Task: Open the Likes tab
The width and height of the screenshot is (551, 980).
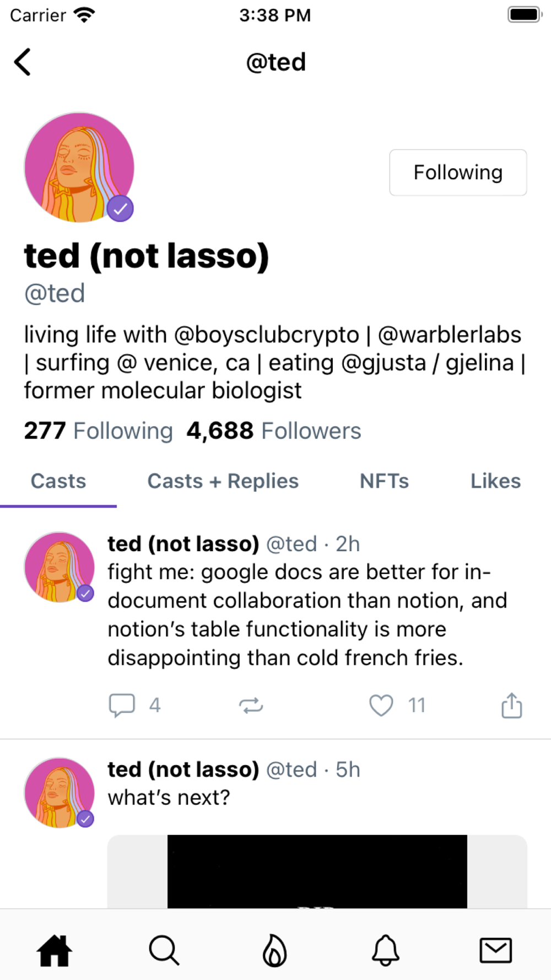Action: (495, 481)
